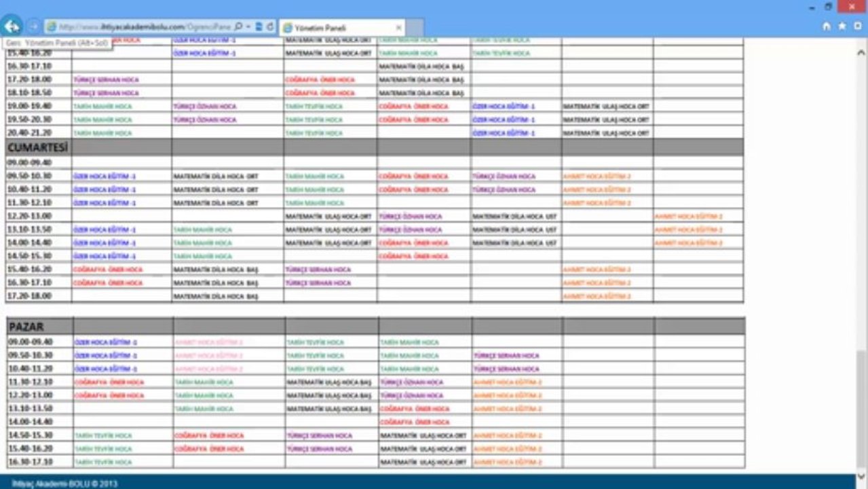The image size is (868, 489).
Task: Click the 14.00-14.40 cell under PAZAR
Action: coord(39,422)
